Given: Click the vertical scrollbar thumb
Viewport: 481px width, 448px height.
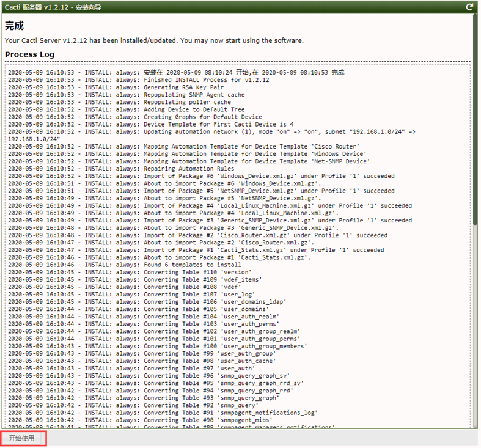Looking at the screenshot, I should [x=475, y=120].
